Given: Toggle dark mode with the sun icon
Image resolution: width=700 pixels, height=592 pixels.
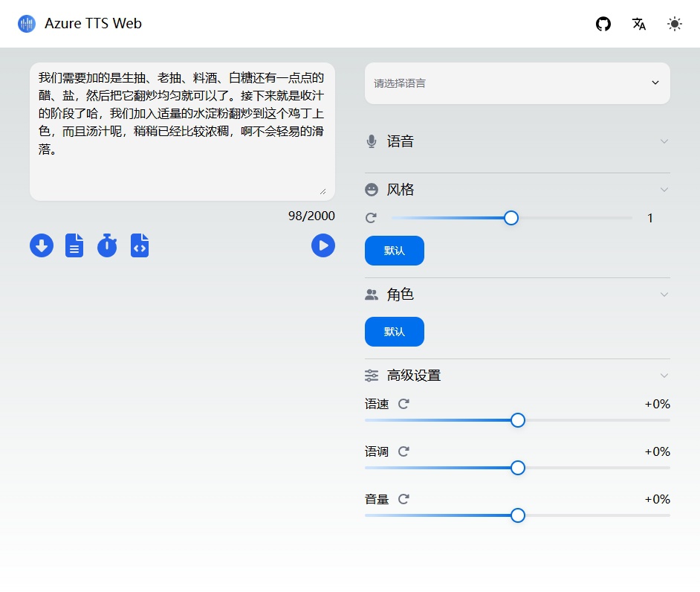Looking at the screenshot, I should pos(674,24).
